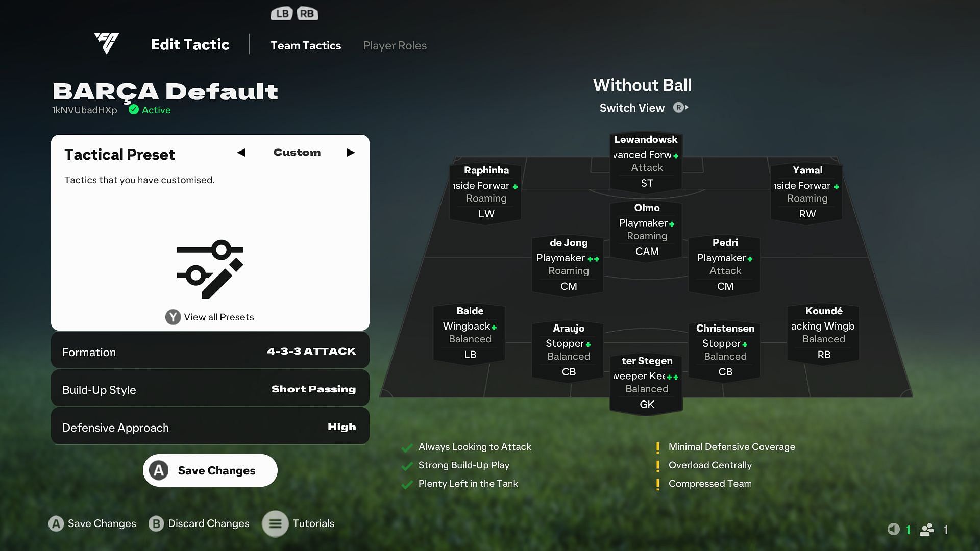Select Balde wingback balanced icon
This screenshot has height=551, width=980.
click(x=469, y=332)
